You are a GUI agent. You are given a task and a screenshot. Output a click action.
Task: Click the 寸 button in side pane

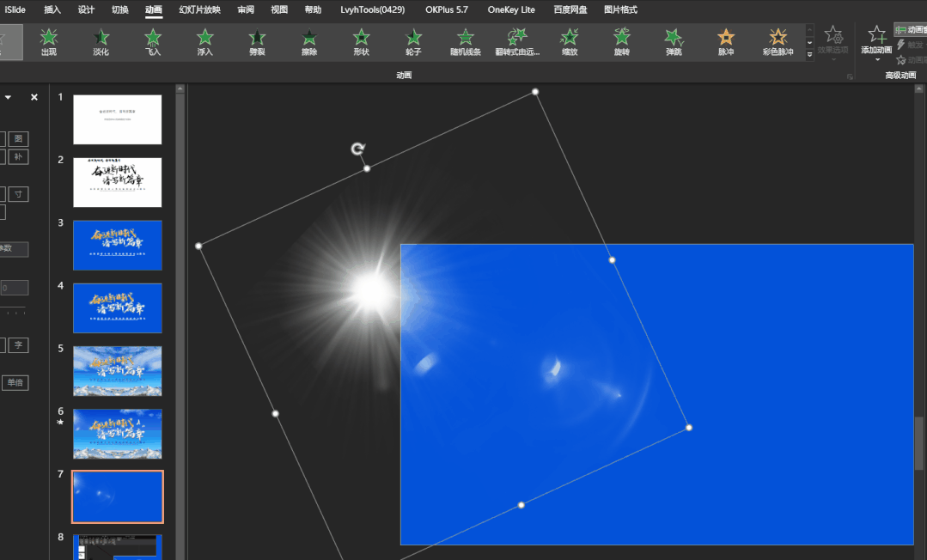18,194
